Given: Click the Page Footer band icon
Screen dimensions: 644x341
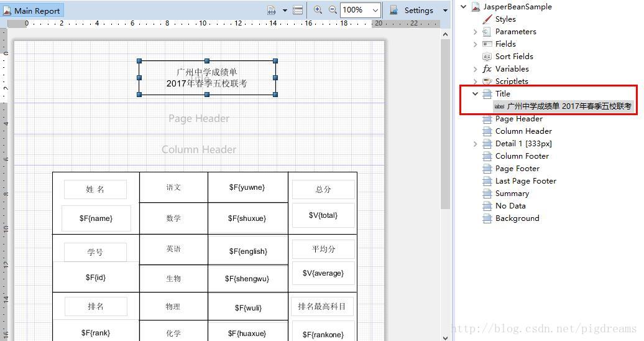Looking at the screenshot, I should pyautogui.click(x=487, y=169).
